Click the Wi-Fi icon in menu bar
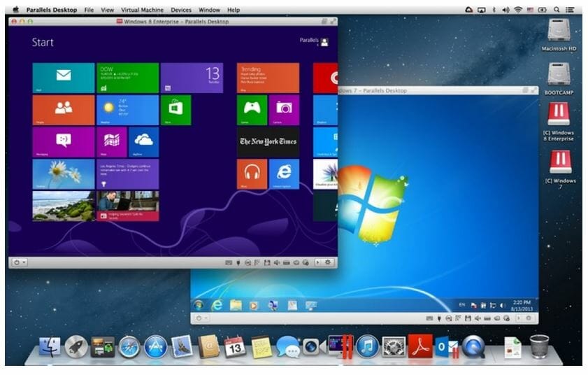Image resolution: width=588 pixels, height=375 pixels. coord(518,10)
